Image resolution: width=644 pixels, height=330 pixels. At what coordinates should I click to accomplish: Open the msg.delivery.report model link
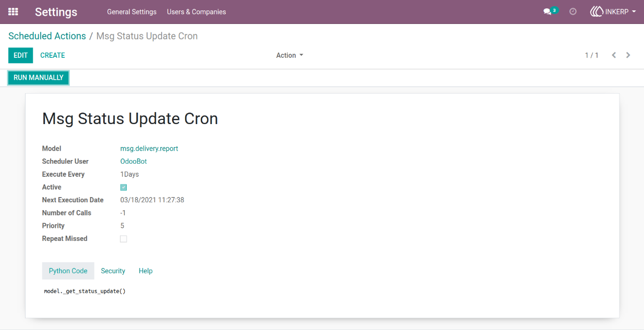[x=149, y=149]
